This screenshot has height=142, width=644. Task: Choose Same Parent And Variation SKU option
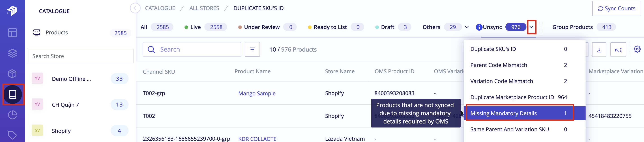pos(524,129)
